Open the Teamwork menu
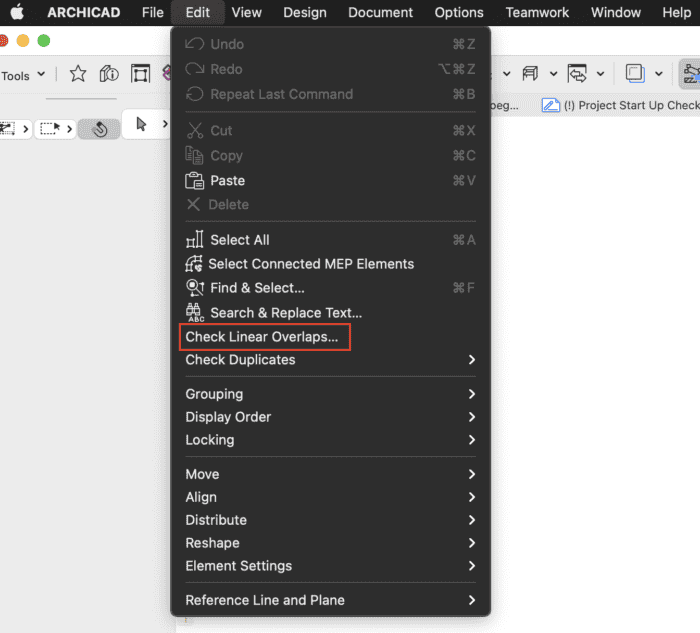 pyautogui.click(x=537, y=12)
